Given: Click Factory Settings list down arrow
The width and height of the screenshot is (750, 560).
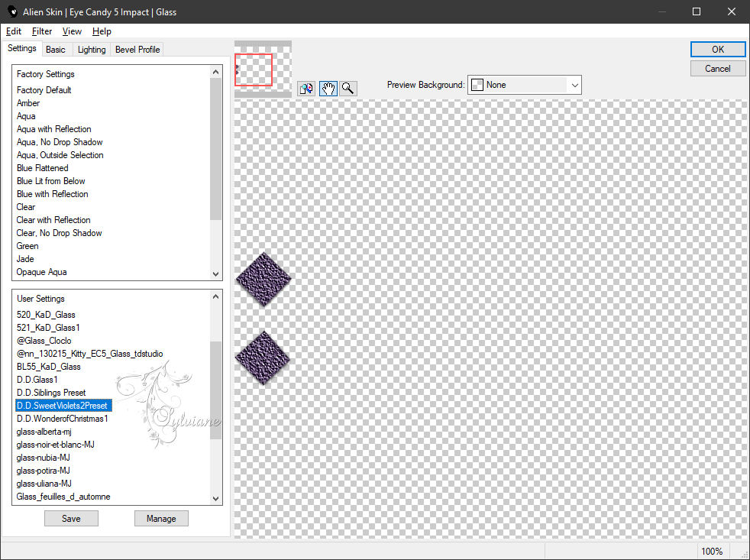Looking at the screenshot, I should (x=215, y=274).
